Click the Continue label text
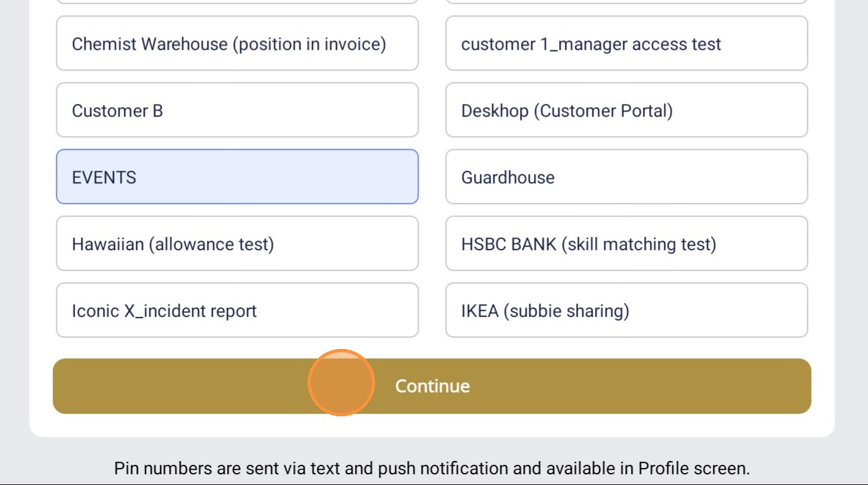Viewport: 868px width, 485px height. tap(432, 386)
